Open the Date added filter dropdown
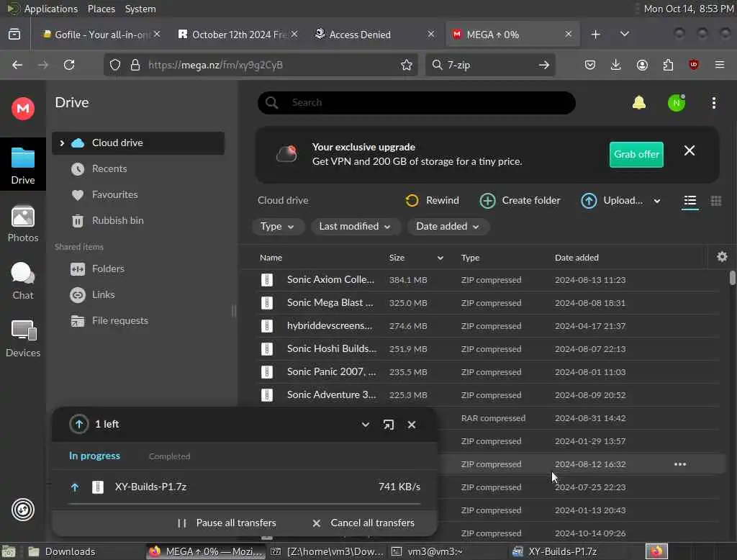 pyautogui.click(x=448, y=227)
